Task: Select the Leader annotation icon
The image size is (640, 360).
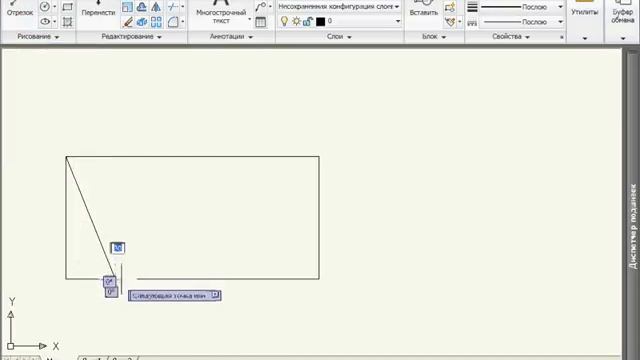Action: (x=260, y=7)
